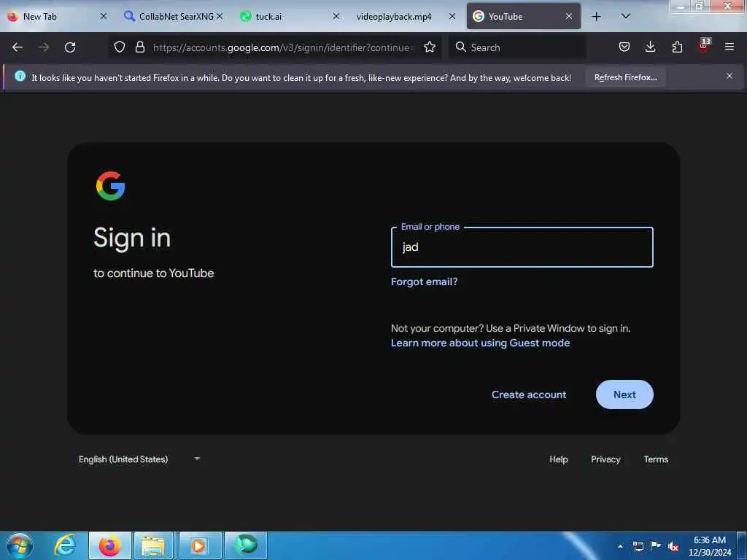Close the tuck.ai tab
This screenshot has height=560, width=747.
336,16
